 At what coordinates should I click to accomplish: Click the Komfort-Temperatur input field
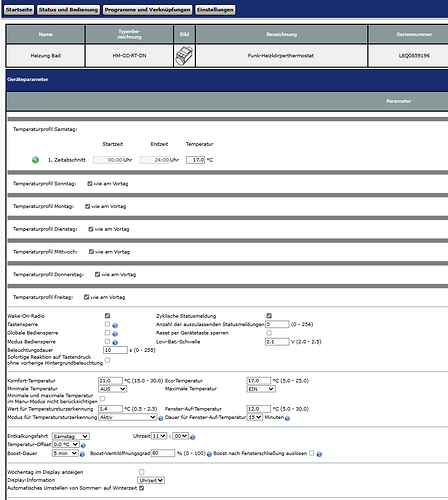[x=110, y=381]
